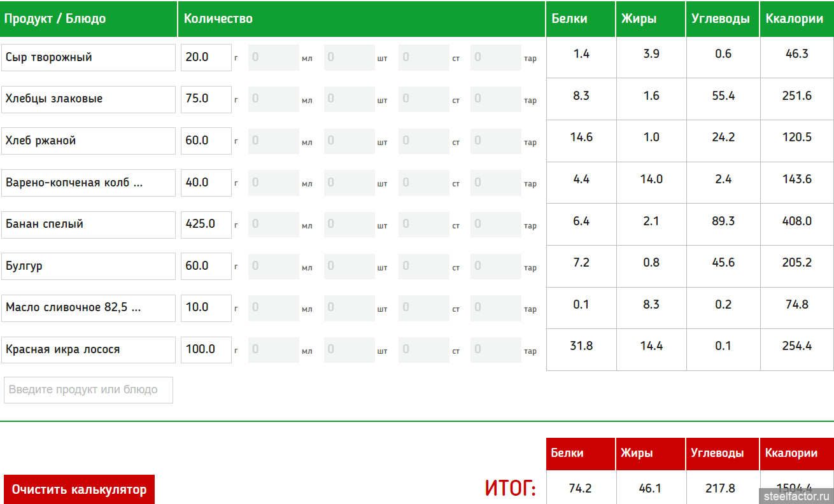Viewport: 834px width, 504px height.
Task: Focus the Хлебцы злаковые product field
Action: coord(88,99)
